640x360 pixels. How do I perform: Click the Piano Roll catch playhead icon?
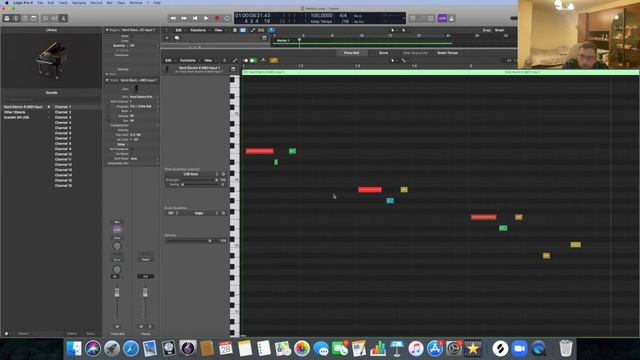[x=264, y=60]
